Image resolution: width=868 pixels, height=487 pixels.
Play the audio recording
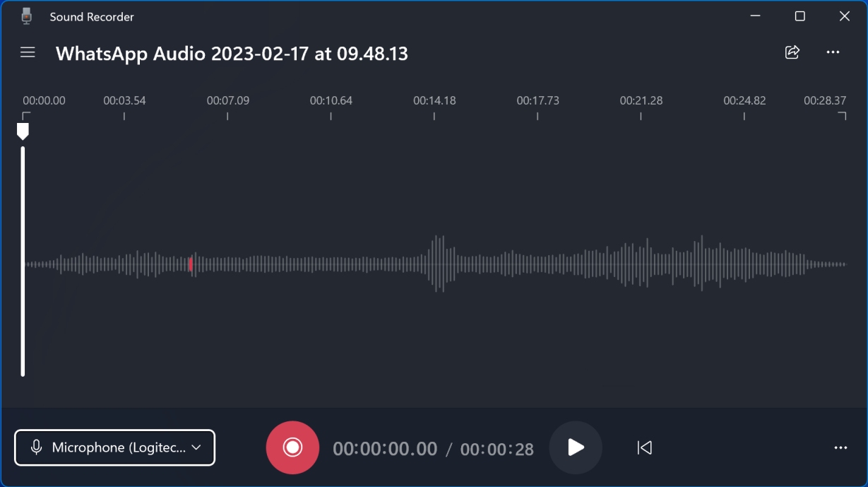576,447
